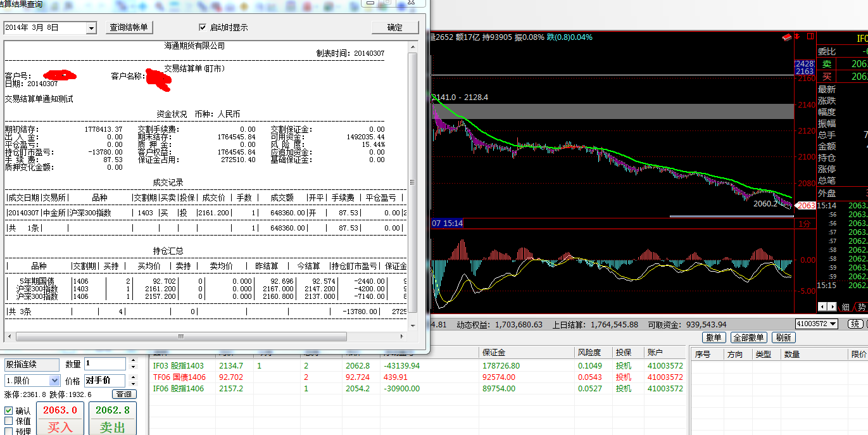Click the red chip icon above the chart

click(x=788, y=37)
